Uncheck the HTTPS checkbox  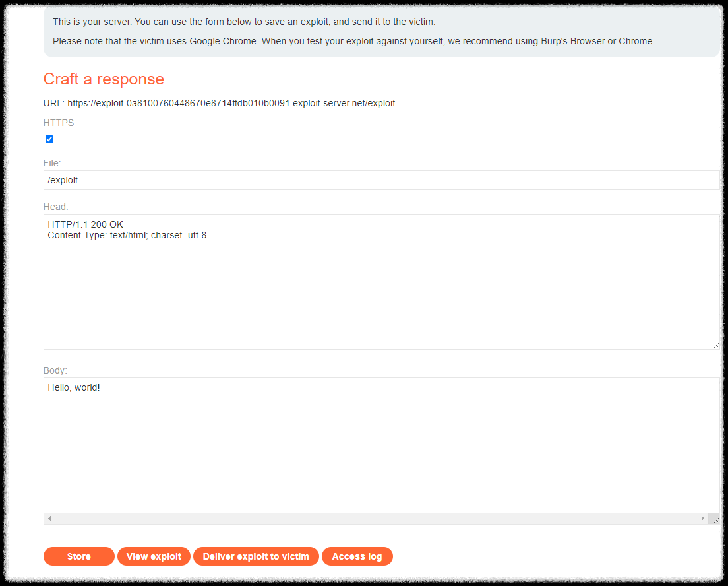[x=49, y=139]
